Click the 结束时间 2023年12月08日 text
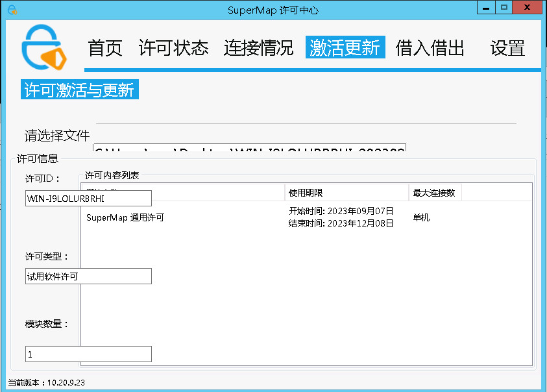The width and height of the screenshot is (547, 392). coord(341,223)
